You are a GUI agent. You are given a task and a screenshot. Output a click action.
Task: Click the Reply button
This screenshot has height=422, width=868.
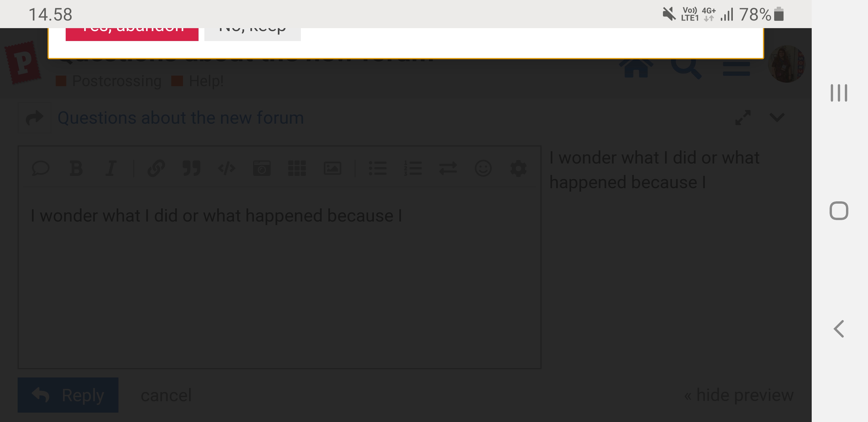[68, 395]
